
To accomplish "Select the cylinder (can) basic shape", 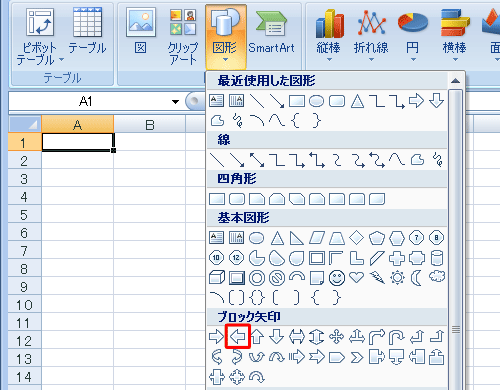I will point(437,258).
